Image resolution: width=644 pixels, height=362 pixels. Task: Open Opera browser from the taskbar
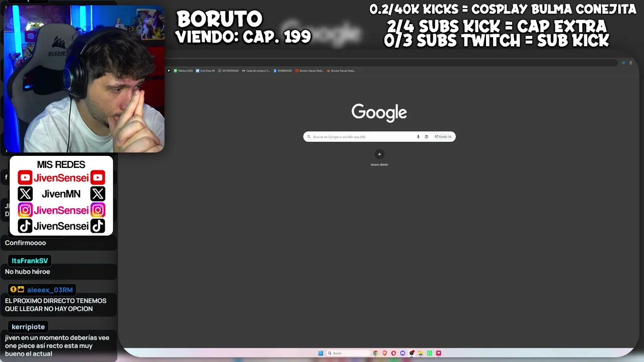coord(393,353)
